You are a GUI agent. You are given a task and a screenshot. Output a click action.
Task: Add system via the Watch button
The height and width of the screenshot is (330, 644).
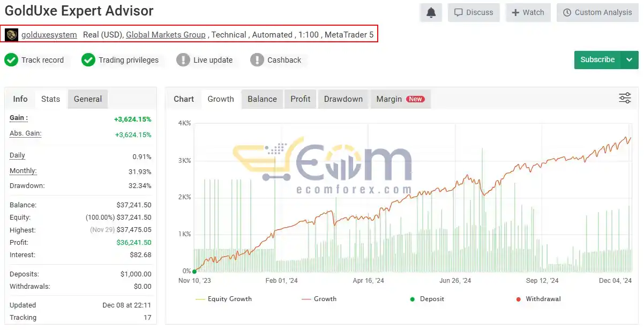coord(528,13)
